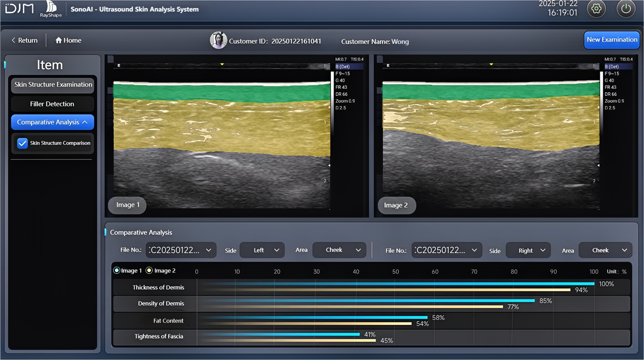Open Skin Structure Examination item
The width and height of the screenshot is (644, 360).
[53, 85]
